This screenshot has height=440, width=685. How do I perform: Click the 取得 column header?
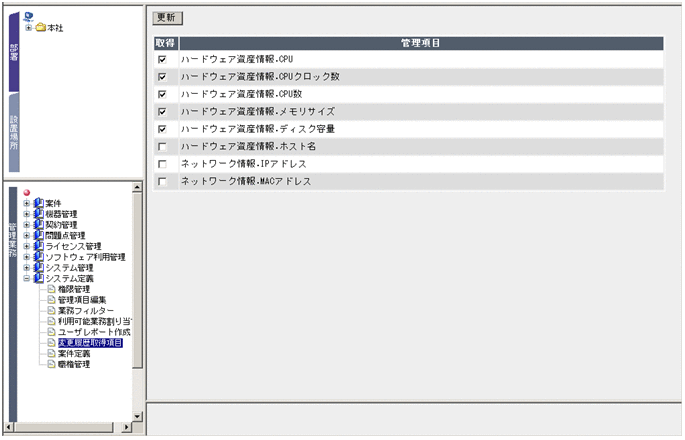coord(165,43)
